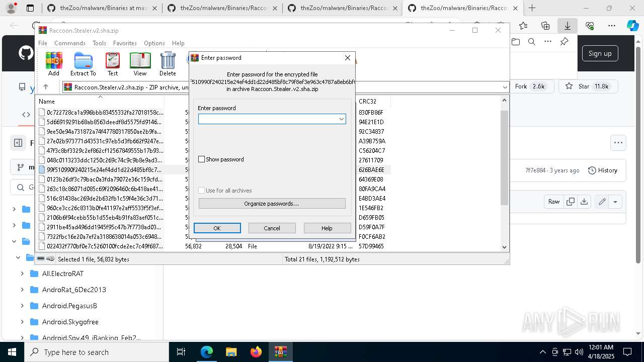The width and height of the screenshot is (644, 362).
Task: Open Task View on the taskbar
Action: 181,352
